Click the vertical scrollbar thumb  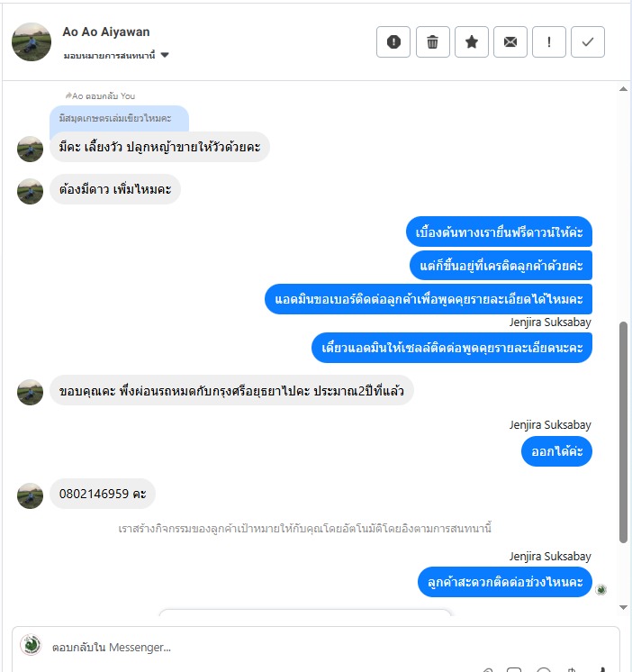coord(623,432)
